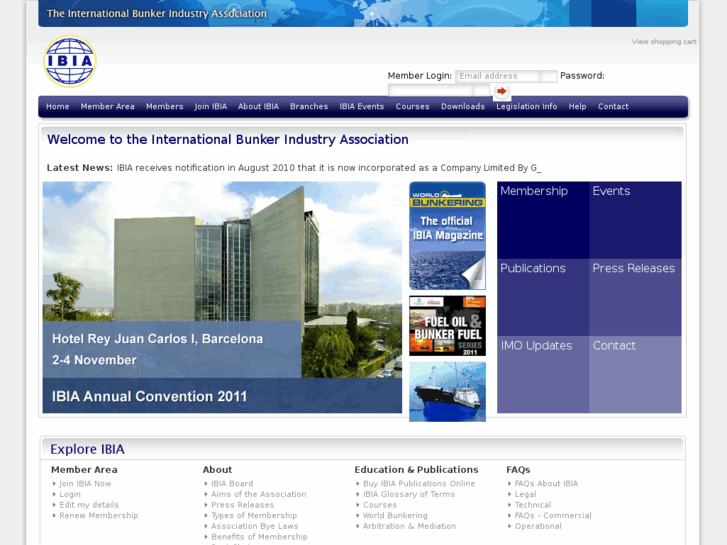
Task: Select the Press Releases tile
Action: (636, 297)
